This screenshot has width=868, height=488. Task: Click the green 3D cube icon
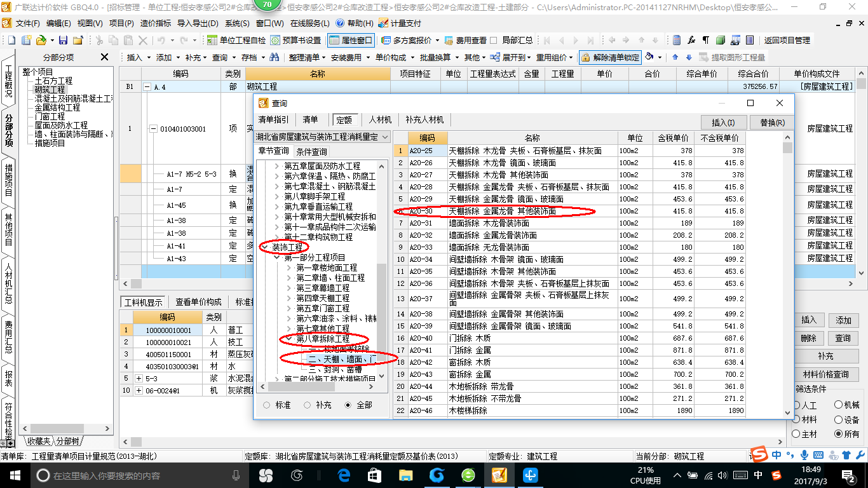coord(721,40)
